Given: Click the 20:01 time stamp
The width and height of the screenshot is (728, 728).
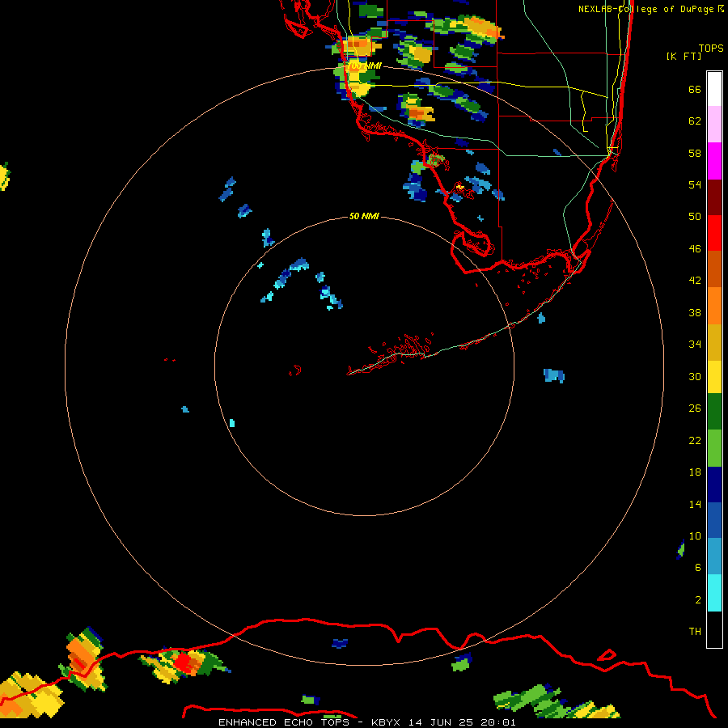Looking at the screenshot, I should pos(498,722).
